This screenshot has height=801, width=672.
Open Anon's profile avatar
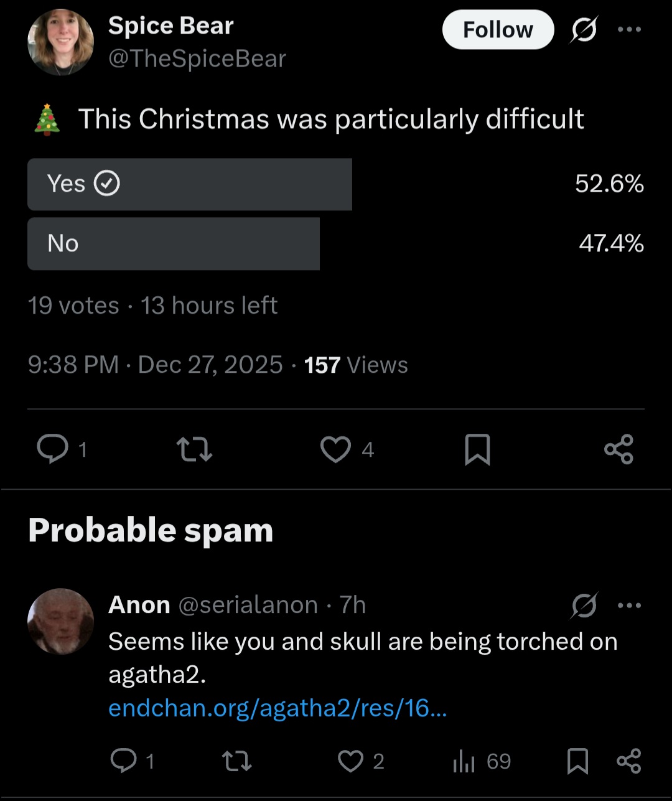point(61,621)
